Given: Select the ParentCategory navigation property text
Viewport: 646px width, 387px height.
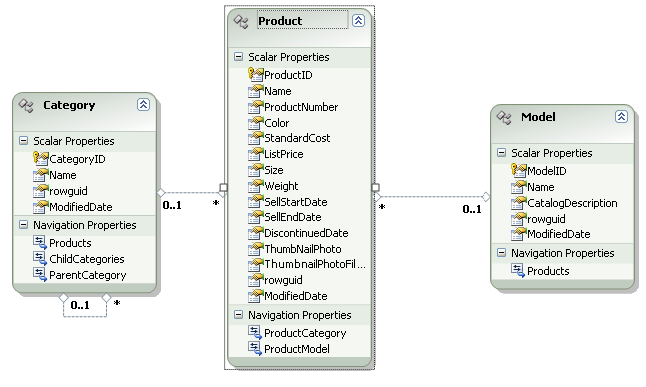Looking at the screenshot, I should (88, 275).
